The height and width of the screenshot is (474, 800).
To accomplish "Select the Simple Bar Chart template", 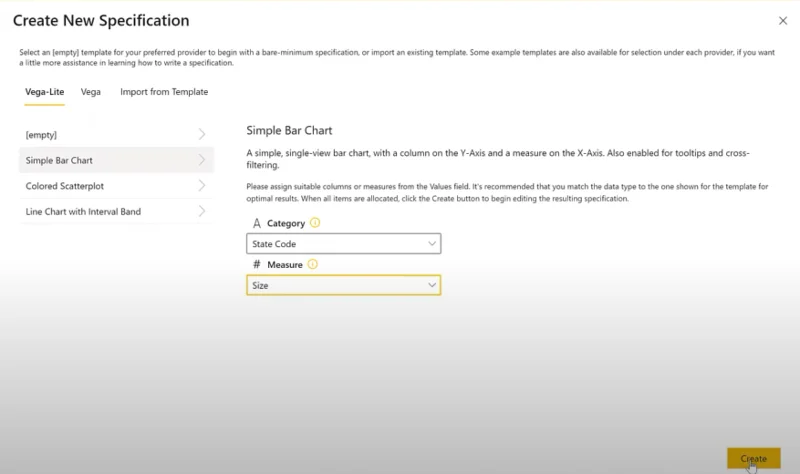I will tap(116, 160).
